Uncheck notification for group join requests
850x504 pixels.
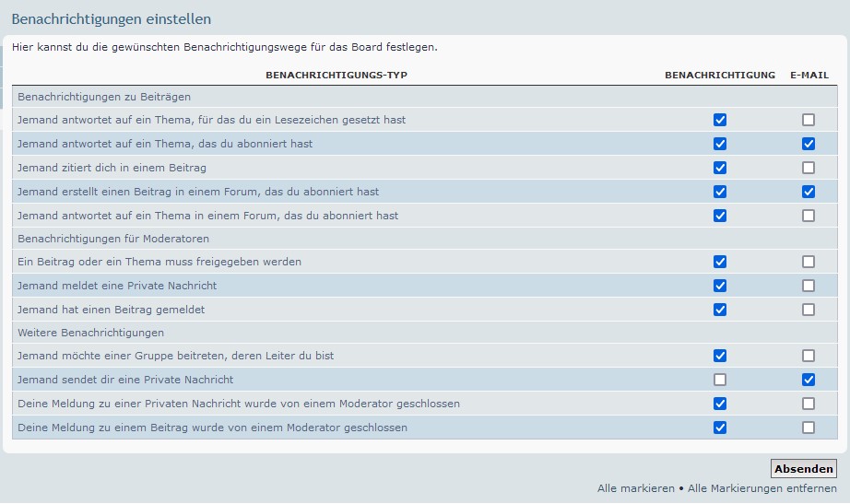coord(720,356)
